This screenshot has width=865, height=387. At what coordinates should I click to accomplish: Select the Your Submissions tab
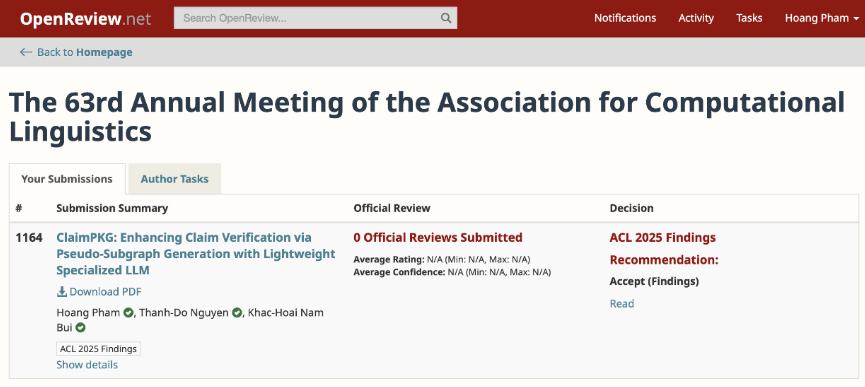pyautogui.click(x=67, y=179)
